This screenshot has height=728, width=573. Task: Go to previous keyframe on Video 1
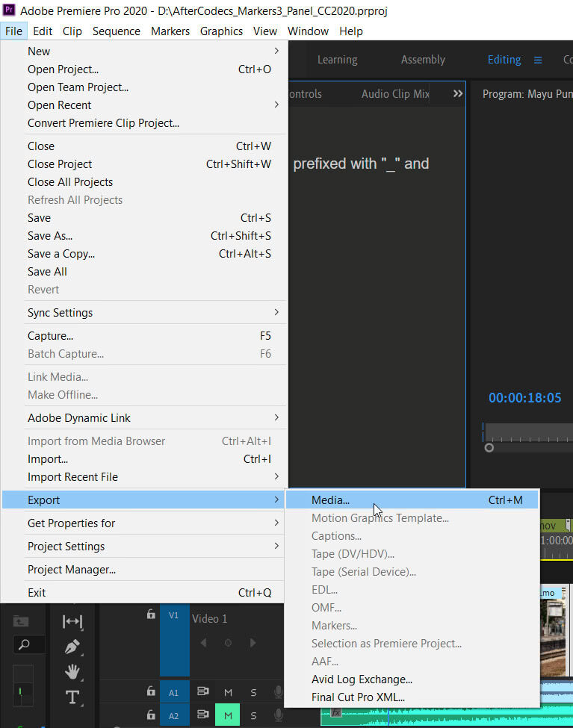tap(203, 643)
